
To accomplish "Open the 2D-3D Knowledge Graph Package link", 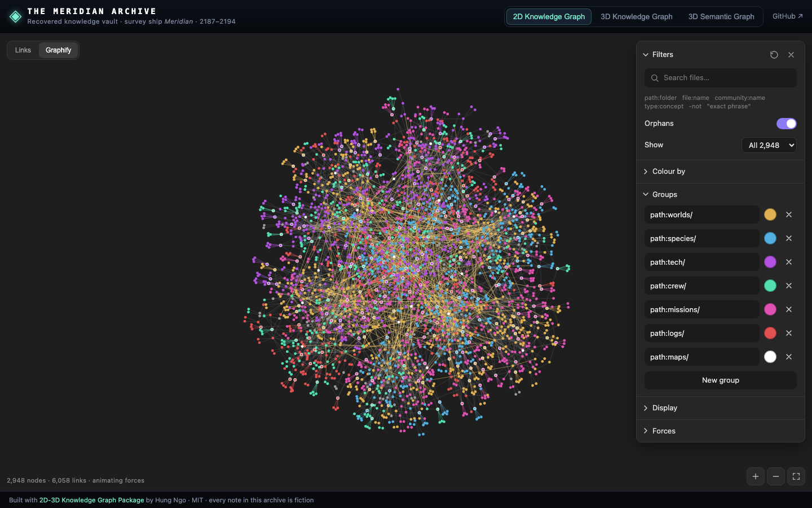I will point(91,500).
